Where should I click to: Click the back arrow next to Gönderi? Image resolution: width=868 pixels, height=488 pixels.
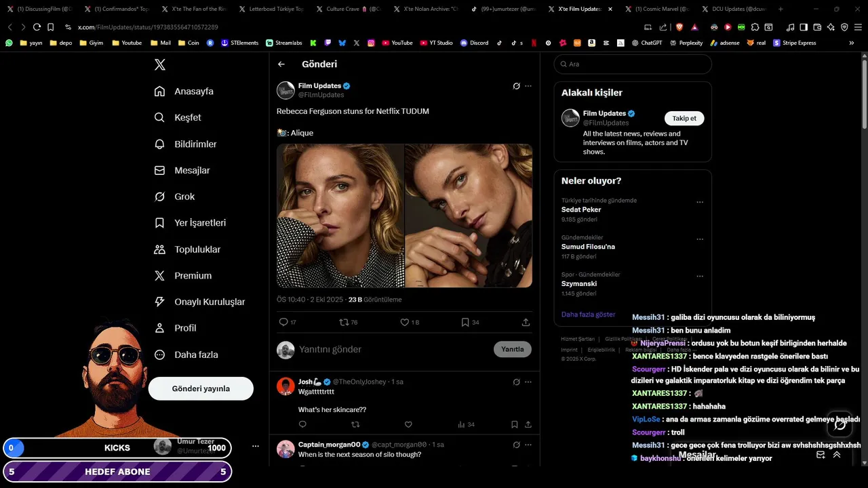click(281, 64)
